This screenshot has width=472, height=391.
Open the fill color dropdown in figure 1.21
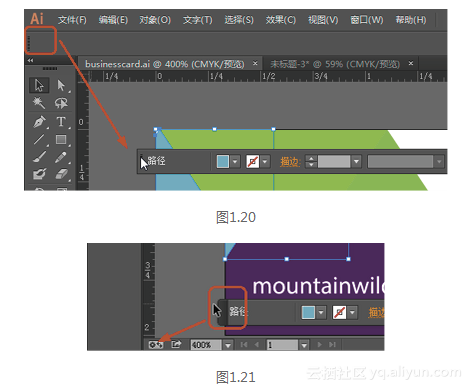(x=321, y=312)
